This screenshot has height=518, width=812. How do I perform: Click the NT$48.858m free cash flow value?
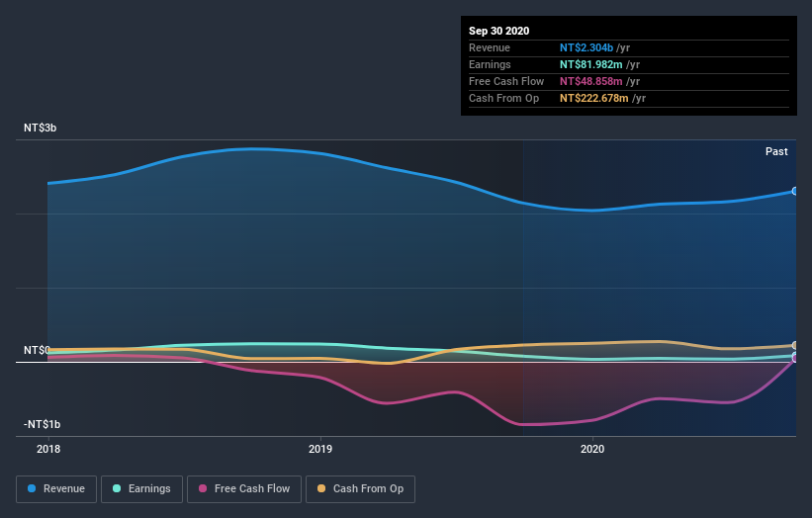(590, 81)
